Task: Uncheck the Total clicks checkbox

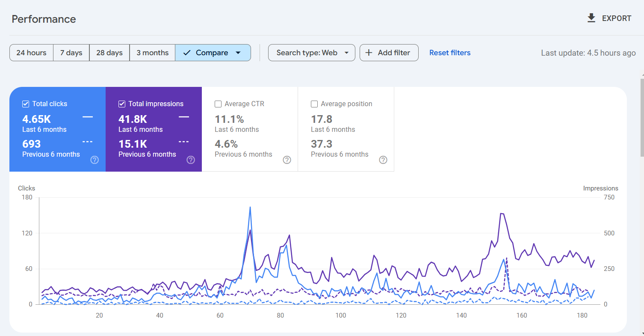Action: pyautogui.click(x=26, y=104)
